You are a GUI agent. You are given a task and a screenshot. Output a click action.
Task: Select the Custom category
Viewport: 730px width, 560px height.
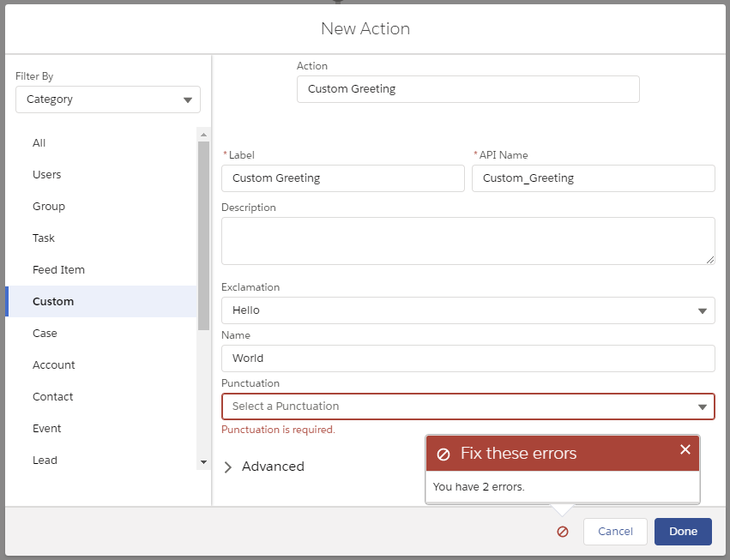click(x=101, y=301)
